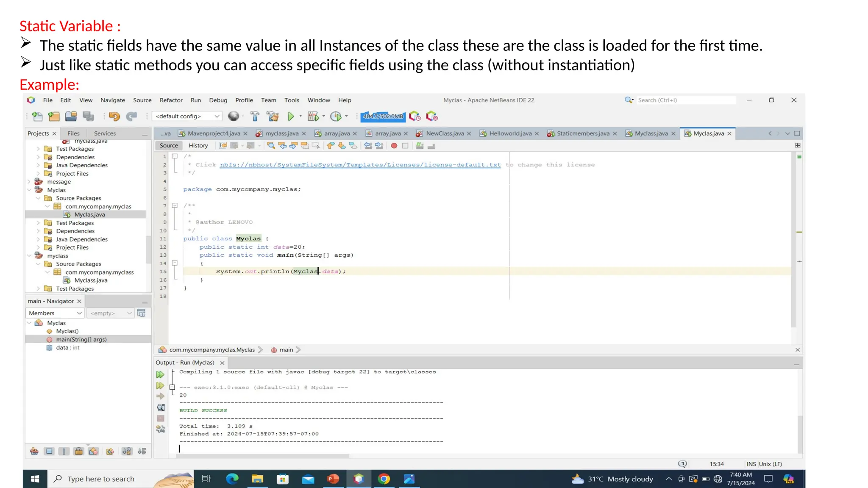Click the memory usage bar indicator
The image size is (868, 488).
[383, 116]
